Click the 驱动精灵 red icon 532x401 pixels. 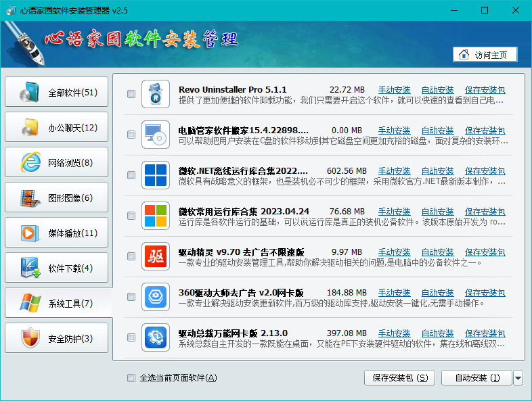coord(156,256)
